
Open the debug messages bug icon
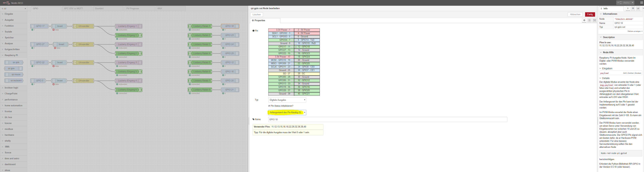[x=633, y=9]
